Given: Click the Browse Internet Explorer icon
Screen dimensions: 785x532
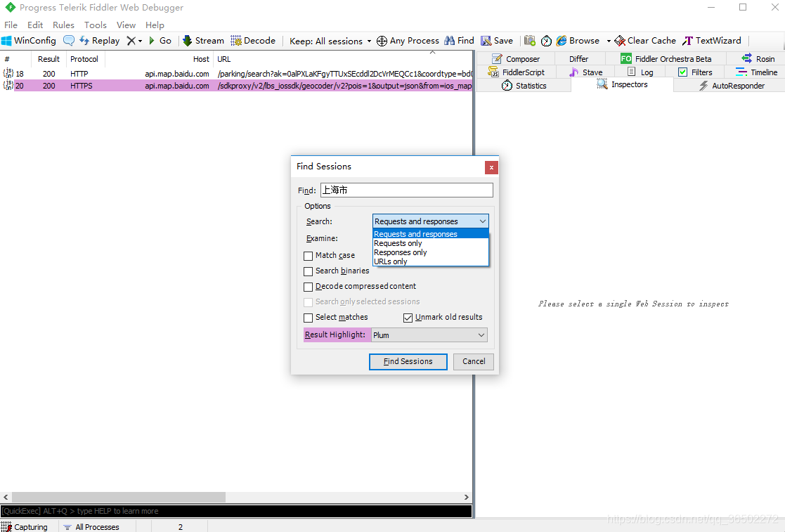Looking at the screenshot, I should click(562, 41).
